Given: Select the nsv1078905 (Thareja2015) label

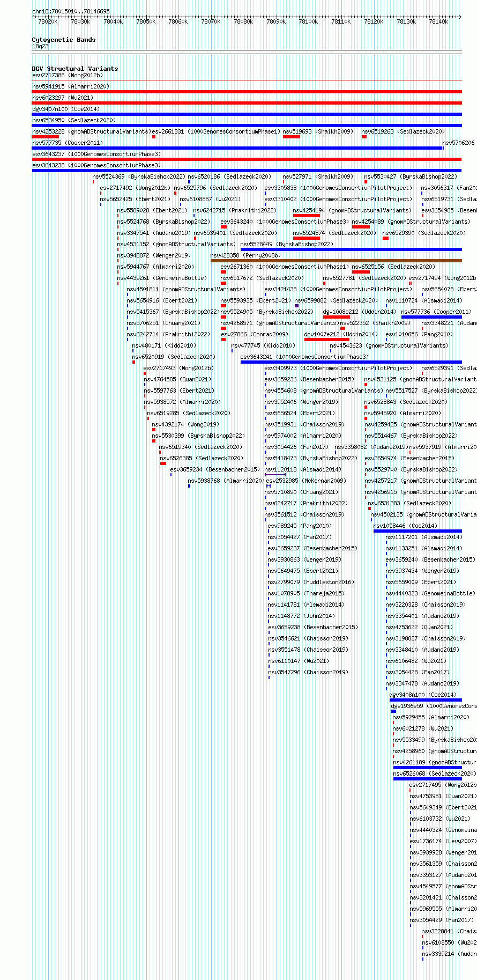Looking at the screenshot, I should pos(306,594).
